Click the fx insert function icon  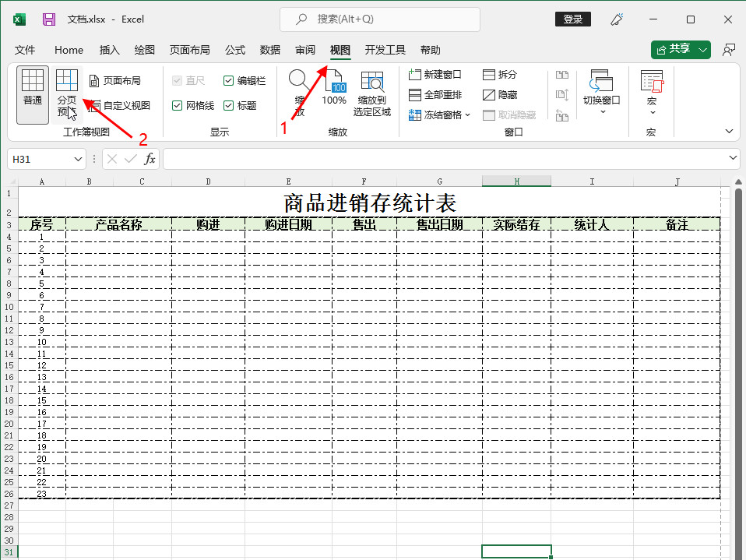click(150, 159)
